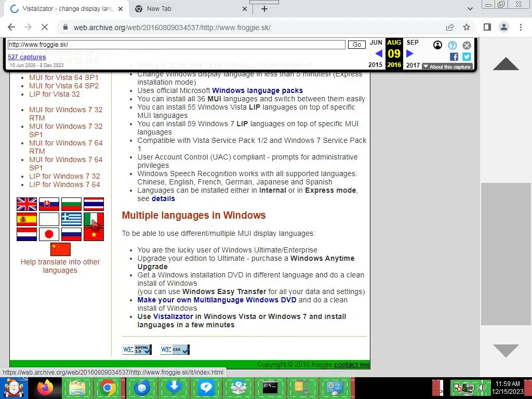532x399 pixels.
Task: Open the Chrome three-dot menu
Action: click(521, 28)
